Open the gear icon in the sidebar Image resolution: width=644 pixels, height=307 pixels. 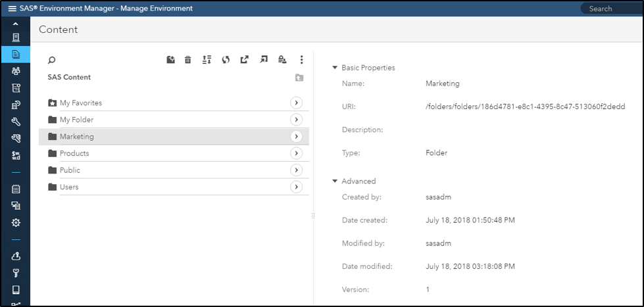16,222
